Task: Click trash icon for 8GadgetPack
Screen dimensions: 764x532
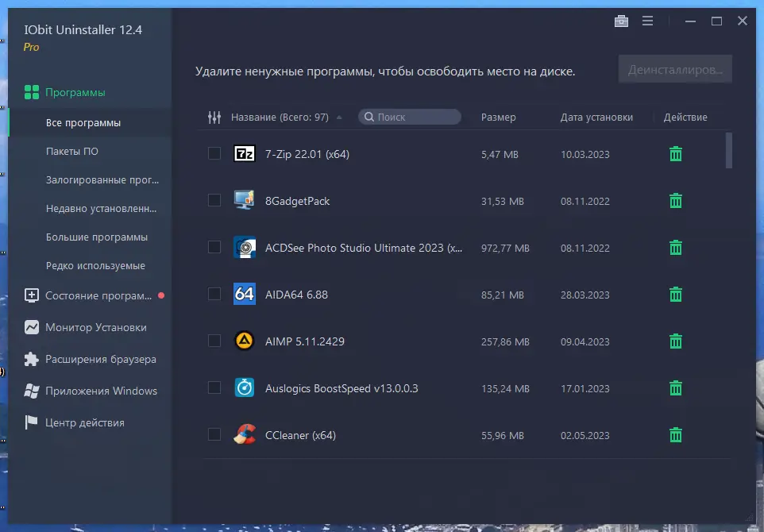Action: click(x=675, y=201)
